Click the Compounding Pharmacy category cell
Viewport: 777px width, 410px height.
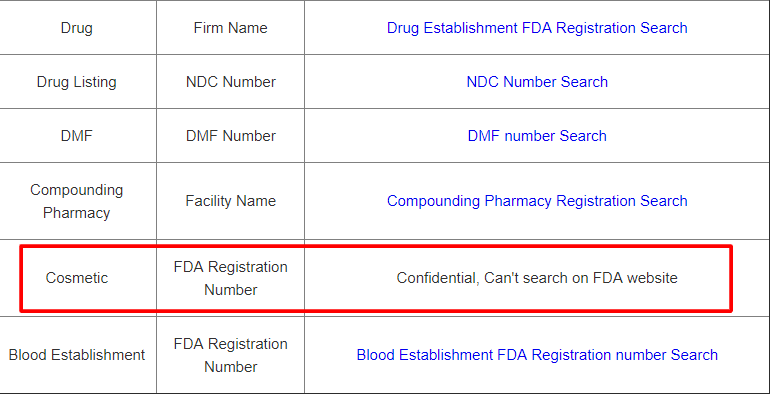(76, 201)
